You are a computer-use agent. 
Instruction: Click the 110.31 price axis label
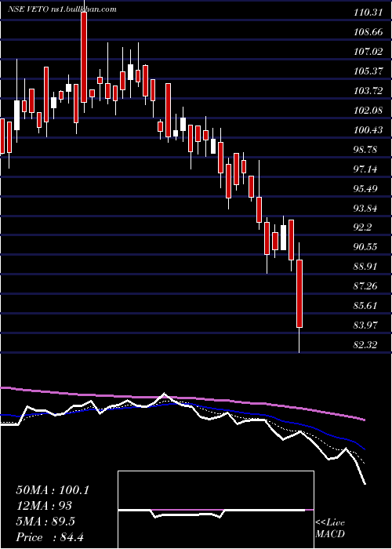tap(367, 13)
